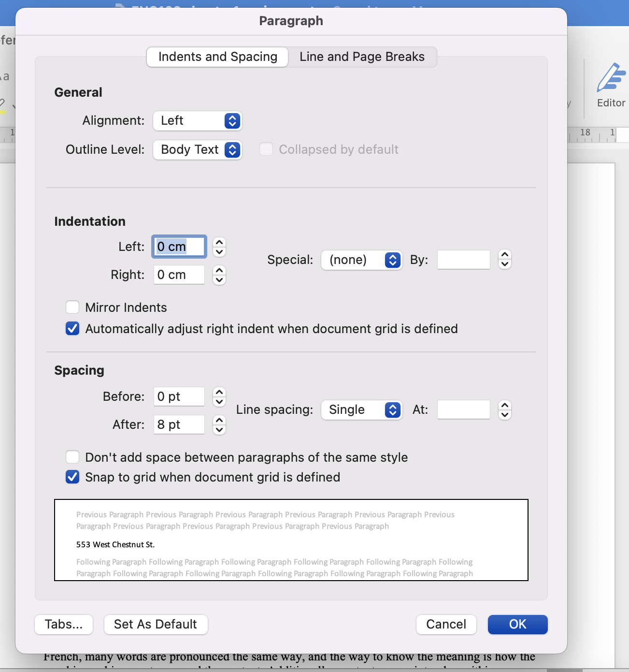Click the Set As Default button
The width and height of the screenshot is (629, 672).
coord(156,624)
